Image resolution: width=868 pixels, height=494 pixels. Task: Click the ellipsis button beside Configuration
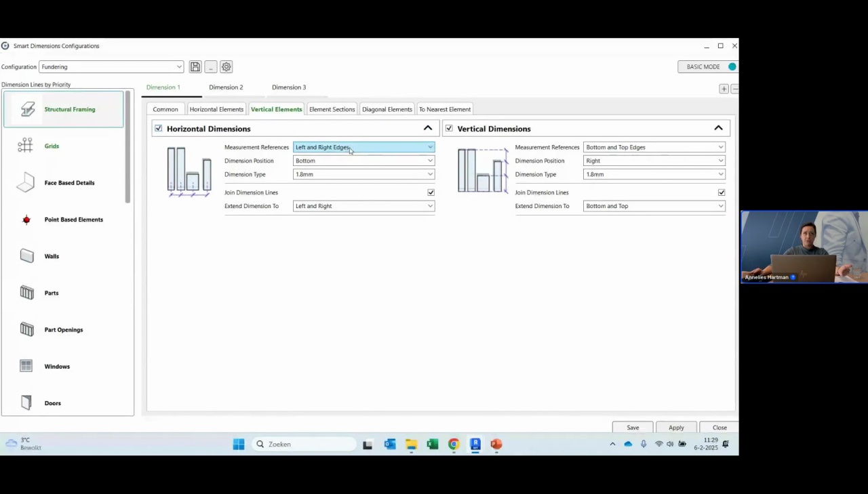(211, 67)
